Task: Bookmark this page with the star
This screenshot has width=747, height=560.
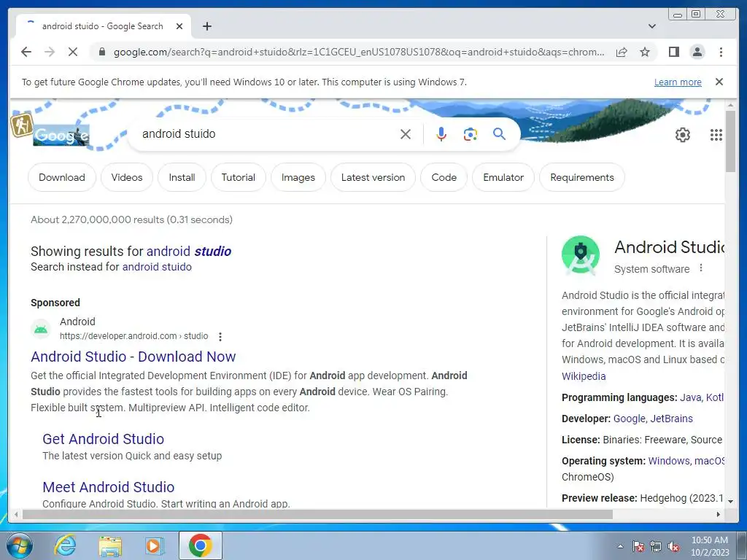Action: (x=645, y=52)
